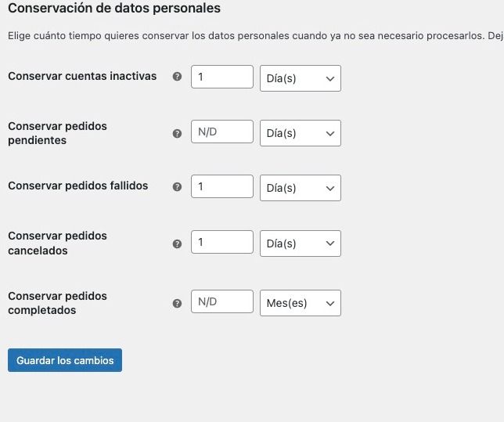
Task: Click help icon for Conservar pedidos cancelados
Action: (177, 243)
